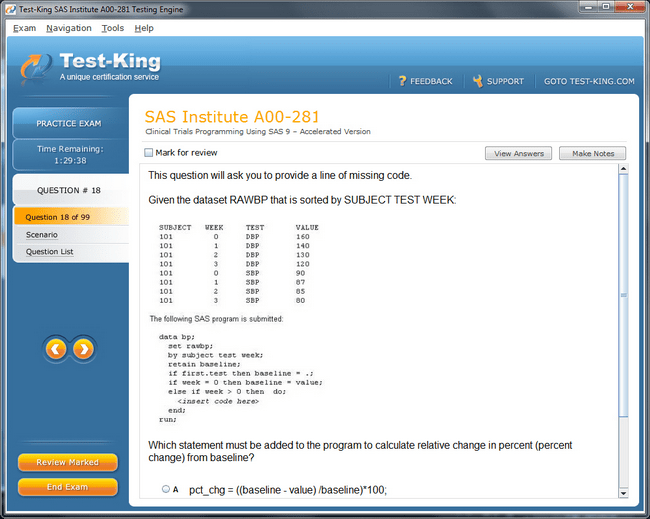Click the question pane scrollbar thumb
This screenshot has width=650, height=519.
click(623, 295)
